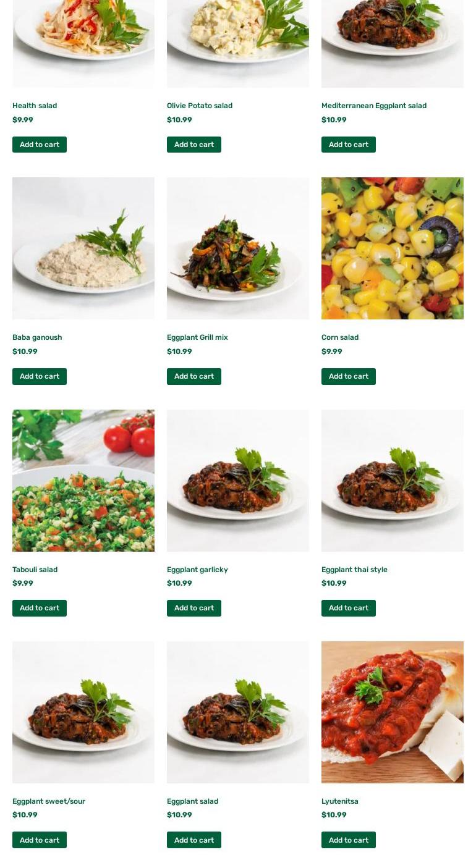Screen dimensions: 476x868
Task: Open the Eggplant garlicky product image
Action: click(238, 481)
